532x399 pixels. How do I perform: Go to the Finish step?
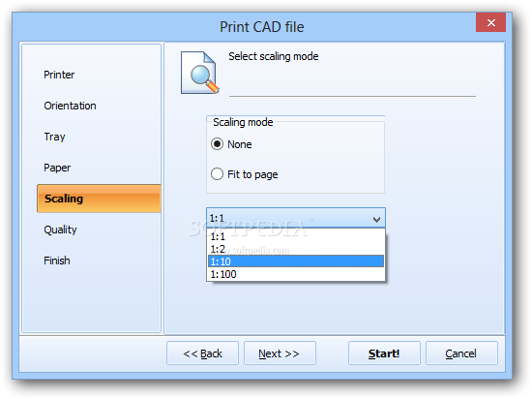click(x=57, y=261)
